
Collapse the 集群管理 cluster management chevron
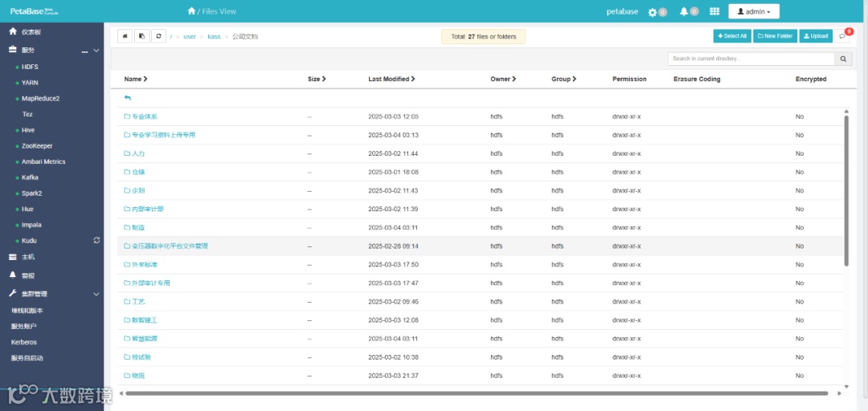(96, 295)
